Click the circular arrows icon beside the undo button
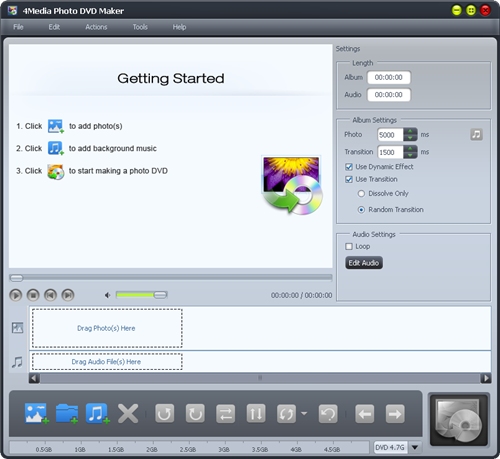This screenshot has width=500, height=459. coord(286,414)
